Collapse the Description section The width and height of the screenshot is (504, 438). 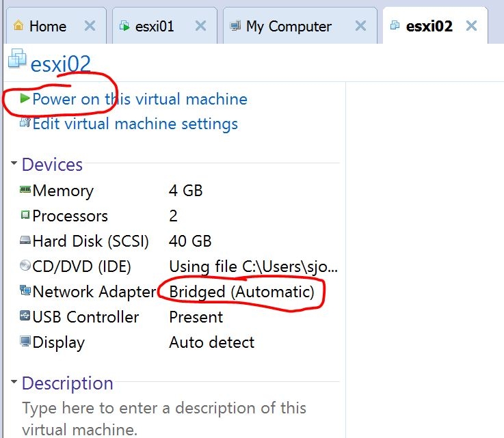click(14, 382)
